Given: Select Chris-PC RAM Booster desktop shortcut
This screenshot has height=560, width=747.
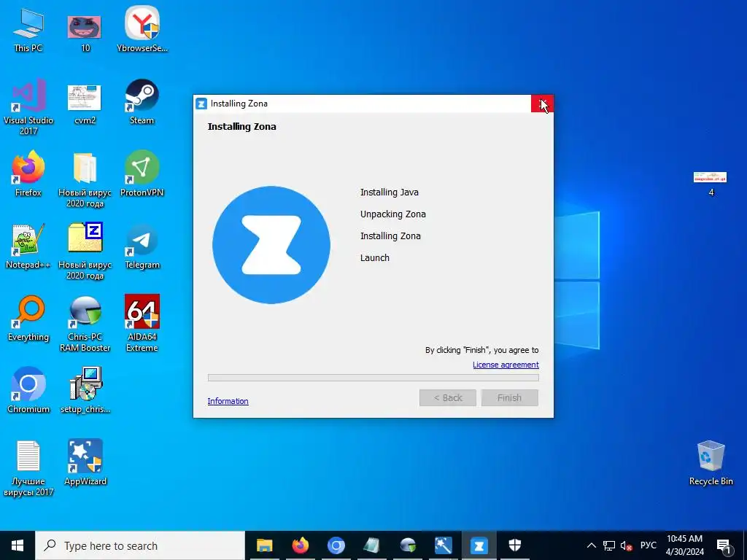Looking at the screenshot, I should click(x=85, y=324).
